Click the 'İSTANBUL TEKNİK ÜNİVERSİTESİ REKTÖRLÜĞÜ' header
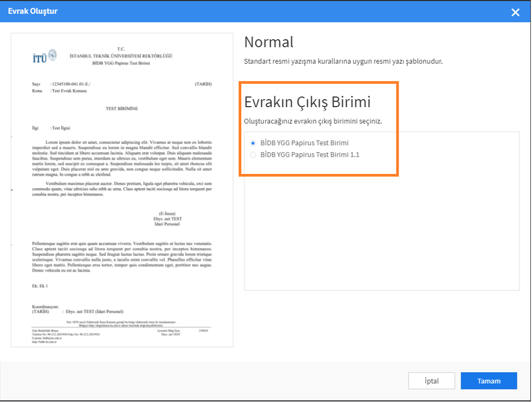 point(121,56)
